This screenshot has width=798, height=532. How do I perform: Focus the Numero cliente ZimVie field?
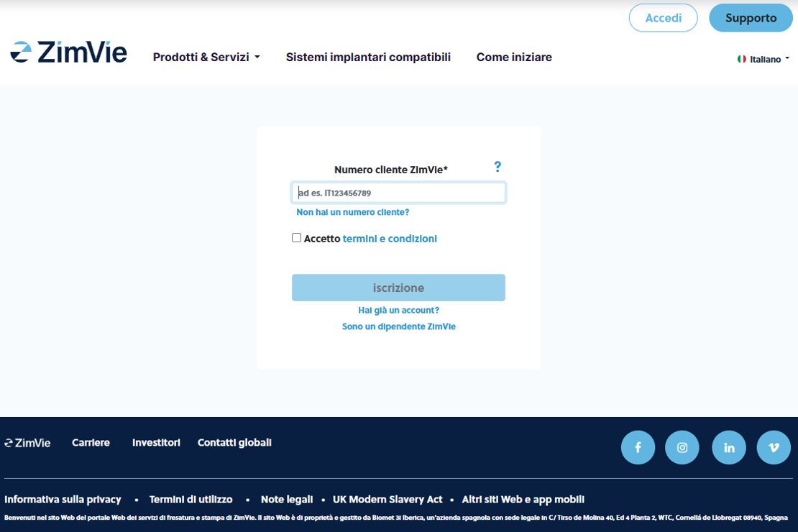point(398,193)
